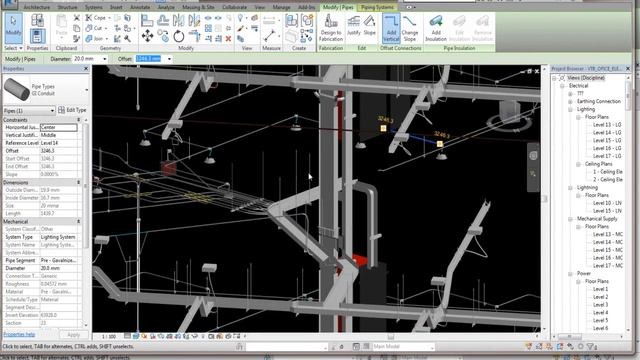Image resolution: width=640 pixels, height=360 pixels.
Task: Select Level 13 - LG lighting floor plan
Action: click(607, 124)
